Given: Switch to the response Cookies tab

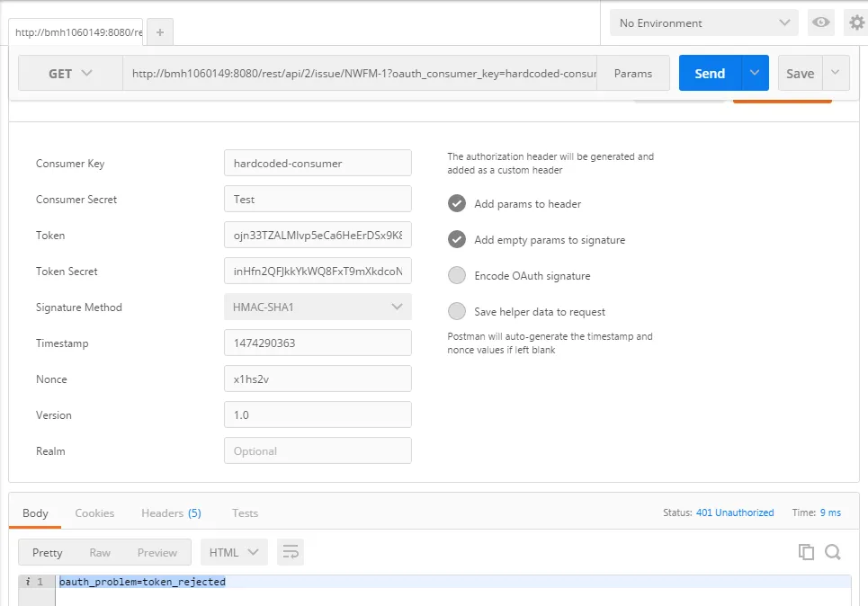Looking at the screenshot, I should point(94,513).
